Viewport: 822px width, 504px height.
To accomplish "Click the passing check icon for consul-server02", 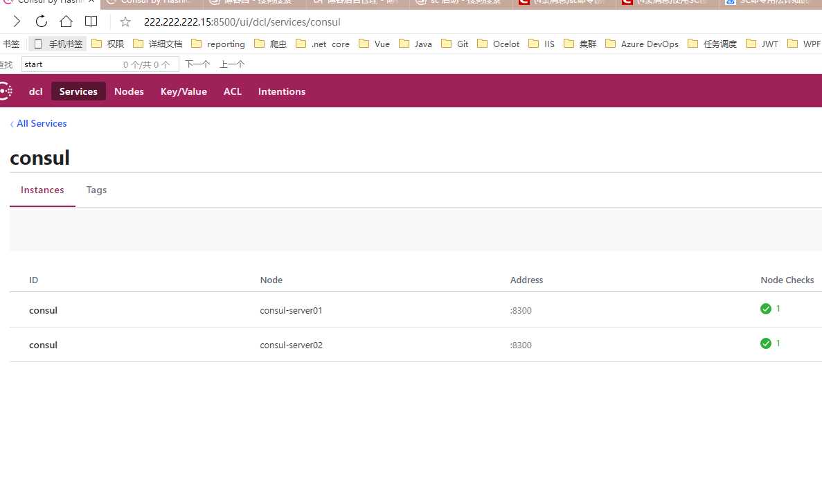I will 765,343.
